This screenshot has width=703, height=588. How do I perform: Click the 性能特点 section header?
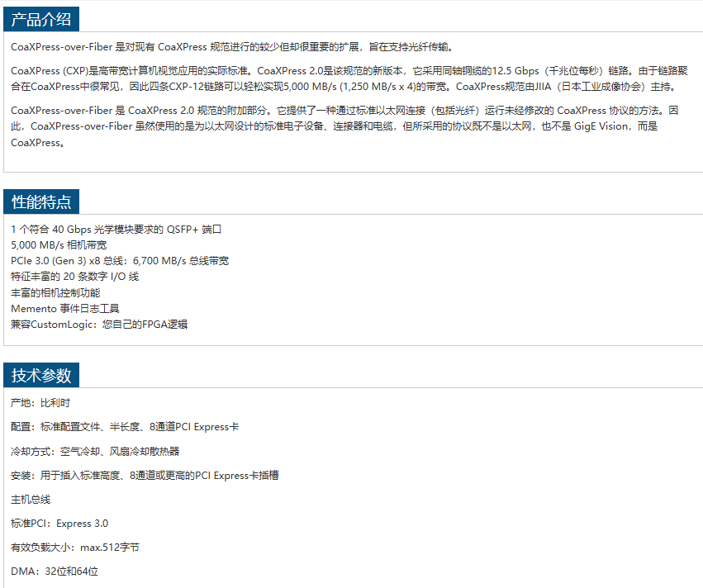point(41,201)
